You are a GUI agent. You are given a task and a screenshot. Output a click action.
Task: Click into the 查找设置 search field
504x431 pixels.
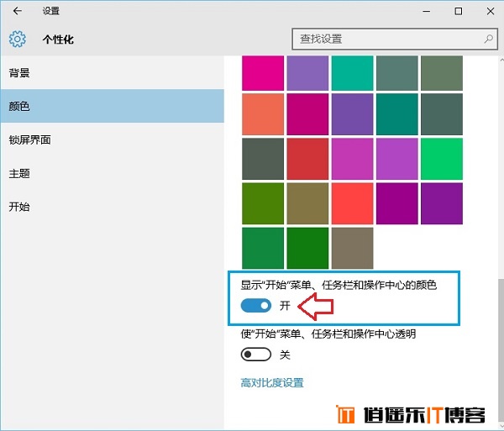click(395, 39)
